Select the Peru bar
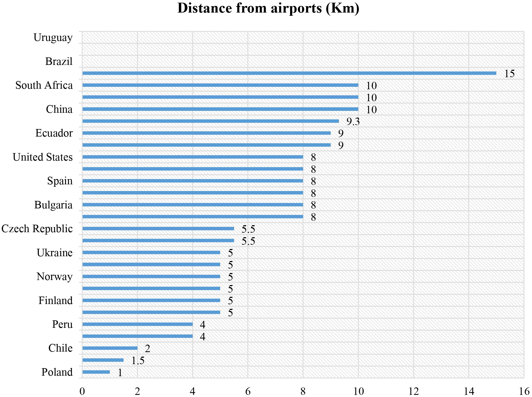Viewport: 532px width, 397px height. click(x=137, y=324)
